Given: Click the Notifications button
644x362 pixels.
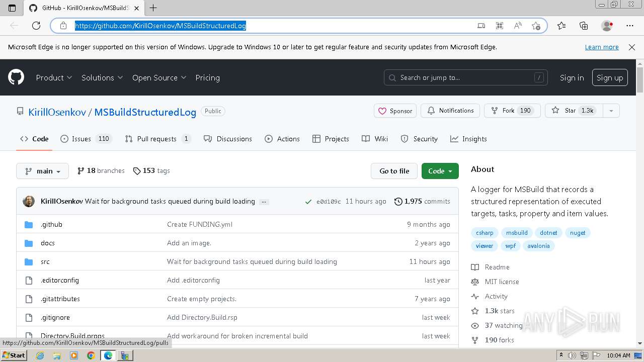Looking at the screenshot, I should 450,111.
